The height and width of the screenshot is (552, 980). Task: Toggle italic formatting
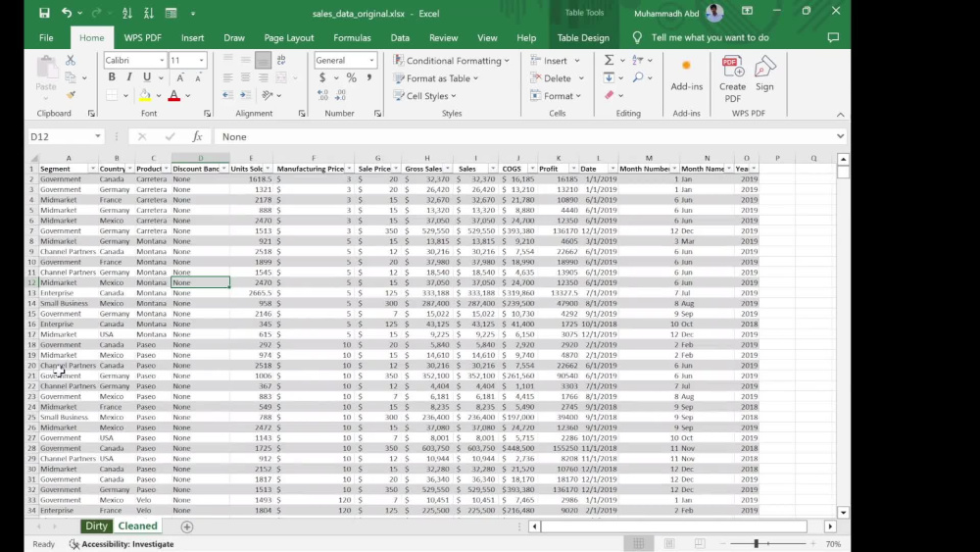128,76
